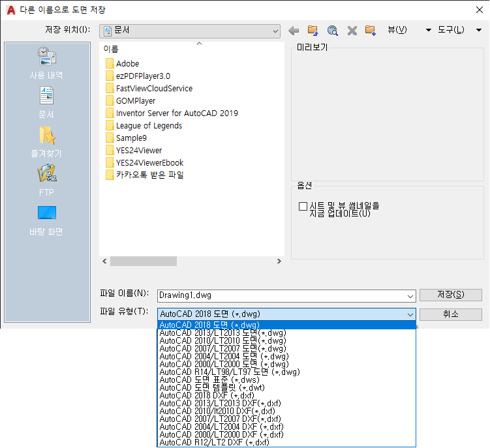Choose AutoCAD 2004/LT2004 DXF (*.dxf)
490x448 pixels.
pyautogui.click(x=286, y=426)
